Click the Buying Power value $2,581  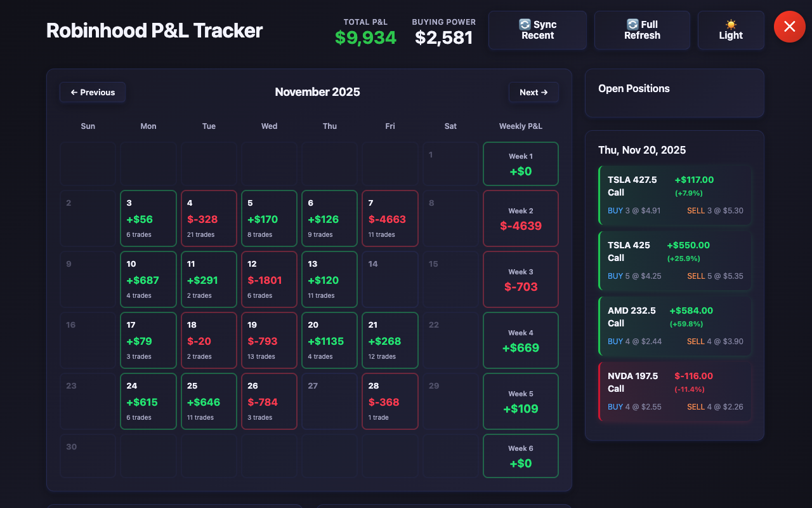coord(444,37)
